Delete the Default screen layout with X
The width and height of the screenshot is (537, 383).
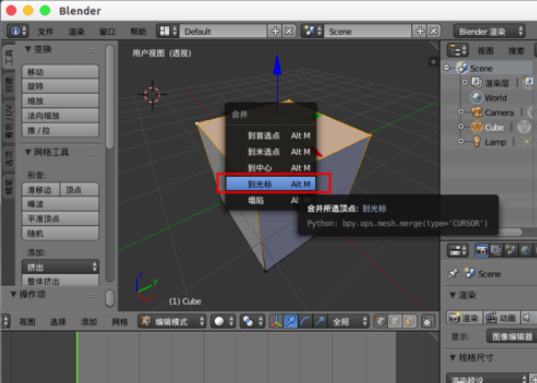[289, 31]
